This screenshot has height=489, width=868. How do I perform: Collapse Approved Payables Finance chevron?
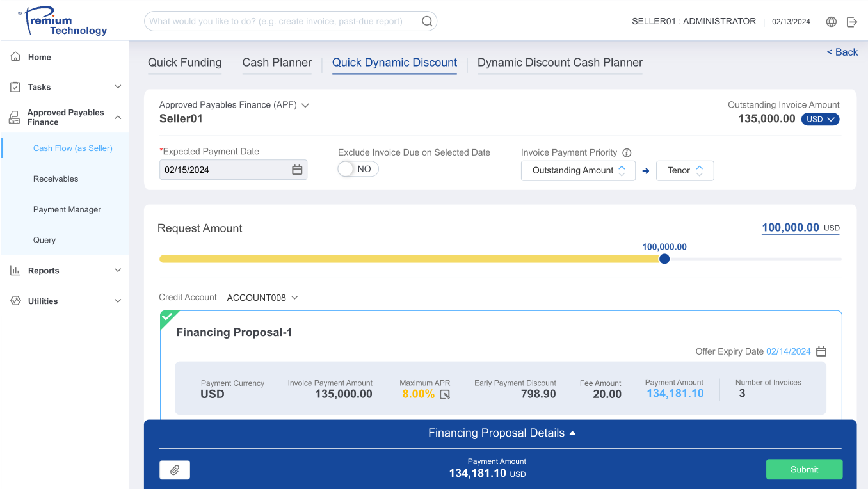pyautogui.click(x=118, y=117)
